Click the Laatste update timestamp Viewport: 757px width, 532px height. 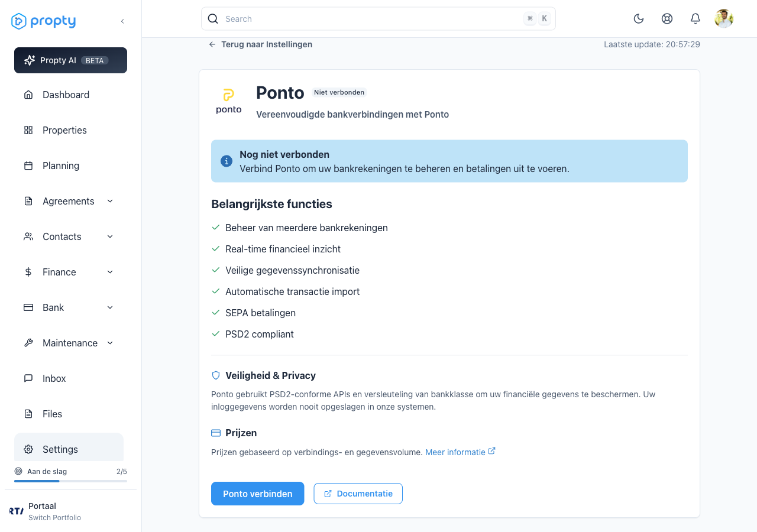tap(652, 44)
